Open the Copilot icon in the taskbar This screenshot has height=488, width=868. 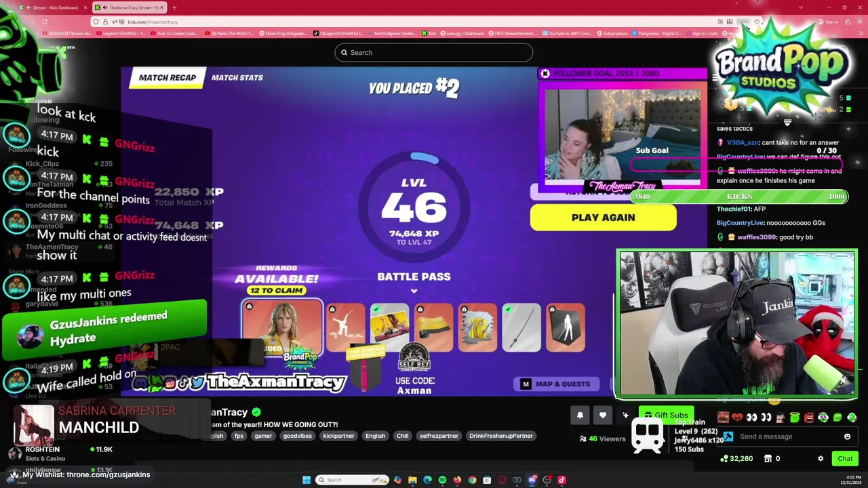(x=397, y=480)
